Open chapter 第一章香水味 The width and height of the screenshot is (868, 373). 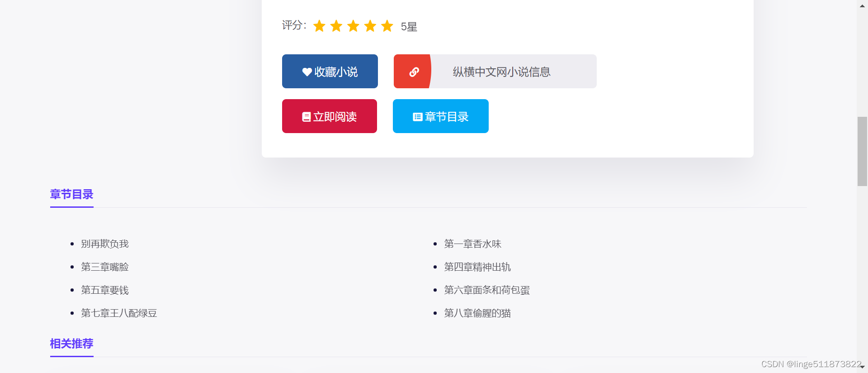click(x=473, y=244)
